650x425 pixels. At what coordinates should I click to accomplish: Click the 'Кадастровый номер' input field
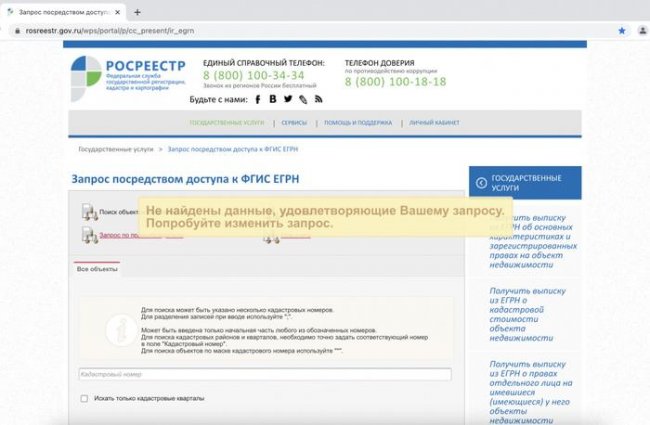click(x=264, y=375)
